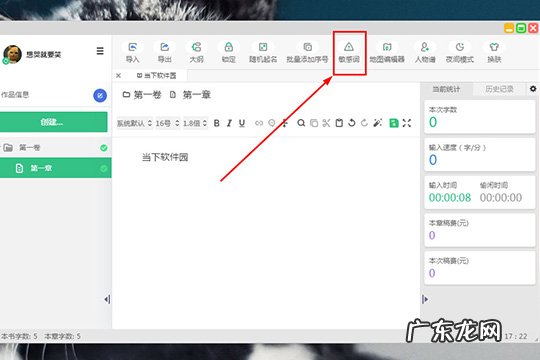Open the 1.8倍 line spacing dropdown
The height and width of the screenshot is (360, 540).
[x=195, y=123]
